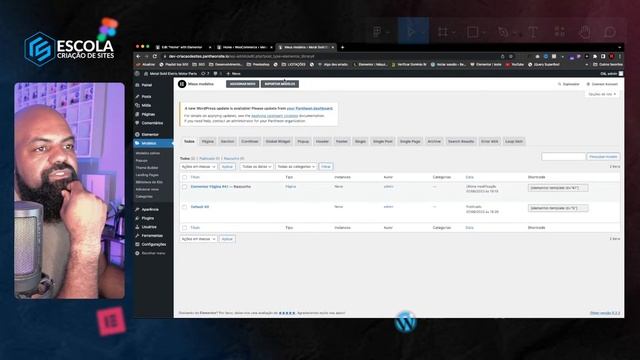Open Popups submenu item
Screen dimensions: 640x360
(x=141, y=160)
